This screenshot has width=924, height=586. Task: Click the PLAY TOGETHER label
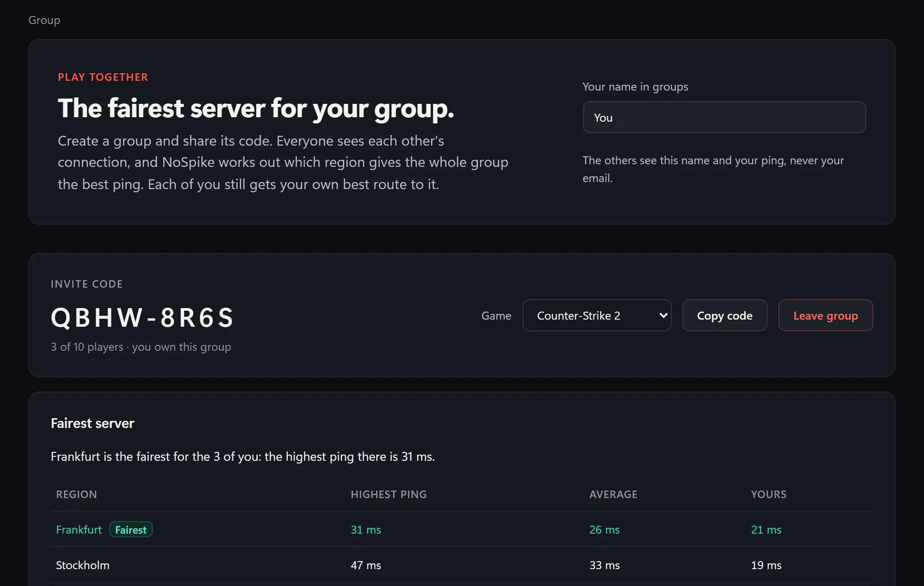coord(103,77)
